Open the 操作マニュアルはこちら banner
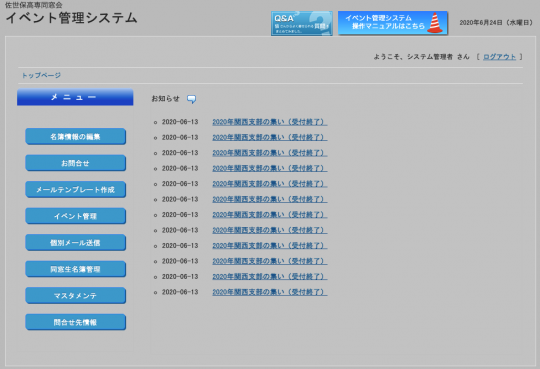 (x=393, y=23)
